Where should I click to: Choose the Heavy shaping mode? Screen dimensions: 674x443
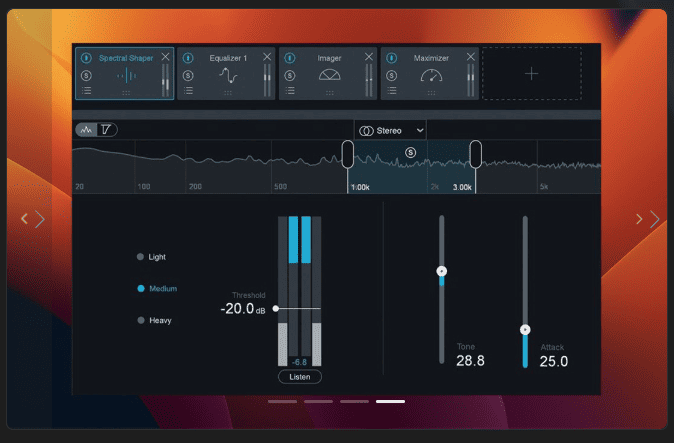pyautogui.click(x=154, y=321)
